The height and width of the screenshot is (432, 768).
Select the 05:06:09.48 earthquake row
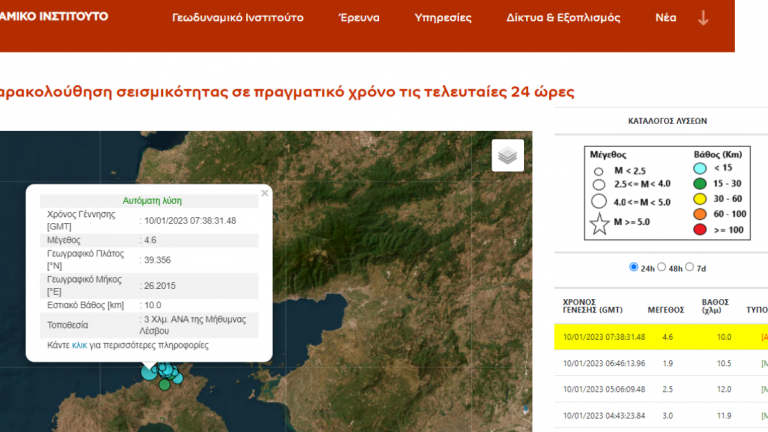point(661,389)
